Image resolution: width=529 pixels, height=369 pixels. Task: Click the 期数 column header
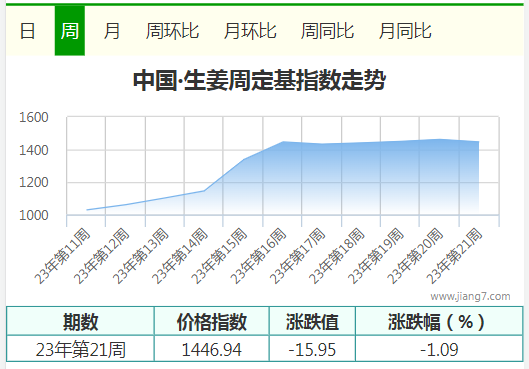tap(80, 321)
